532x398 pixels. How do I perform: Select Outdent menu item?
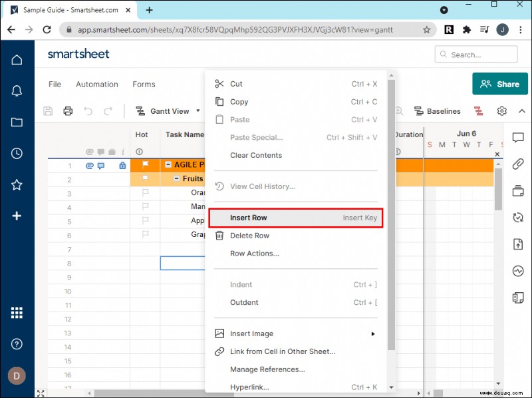pos(295,302)
